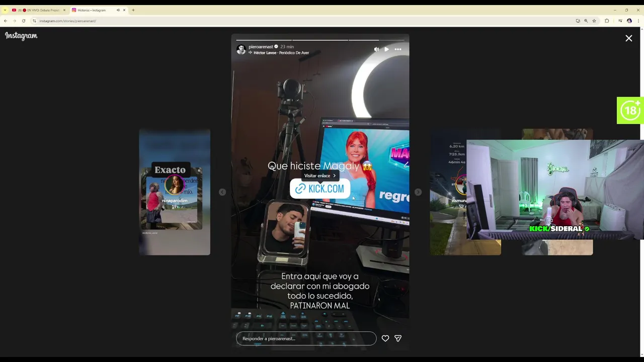Open the zoom magnifier in address bar
The image size is (644, 362).
coord(586,21)
